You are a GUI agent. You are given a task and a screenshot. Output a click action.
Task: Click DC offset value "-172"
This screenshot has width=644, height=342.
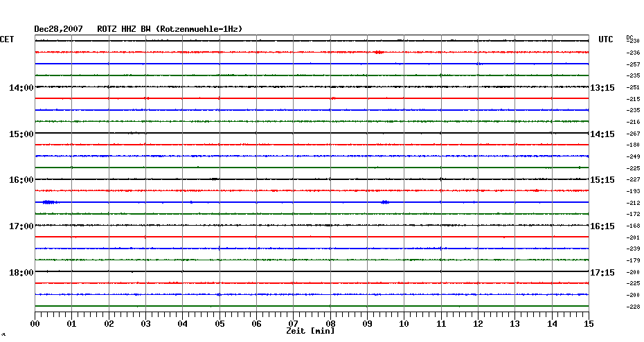[x=633, y=215]
